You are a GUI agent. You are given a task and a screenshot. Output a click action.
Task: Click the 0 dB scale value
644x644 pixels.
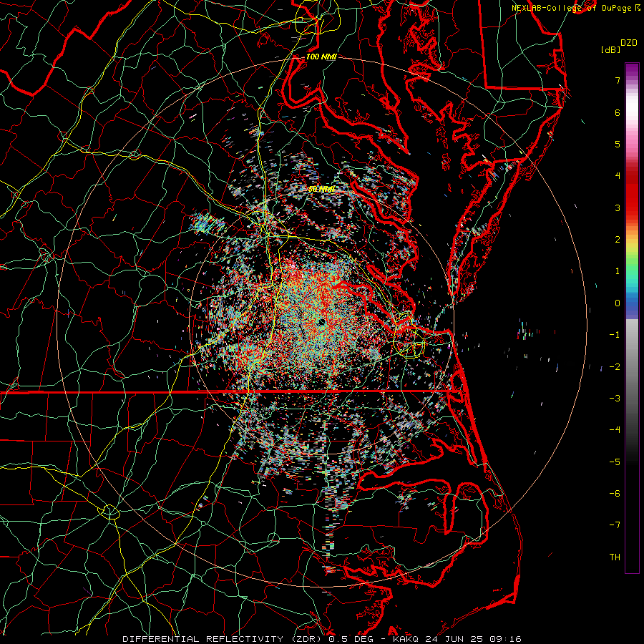coord(618,303)
